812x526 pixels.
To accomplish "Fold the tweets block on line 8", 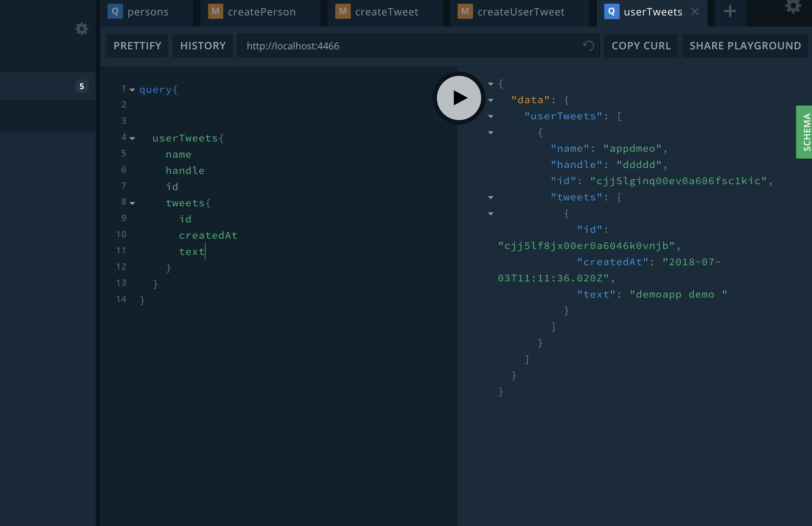I will click(132, 203).
